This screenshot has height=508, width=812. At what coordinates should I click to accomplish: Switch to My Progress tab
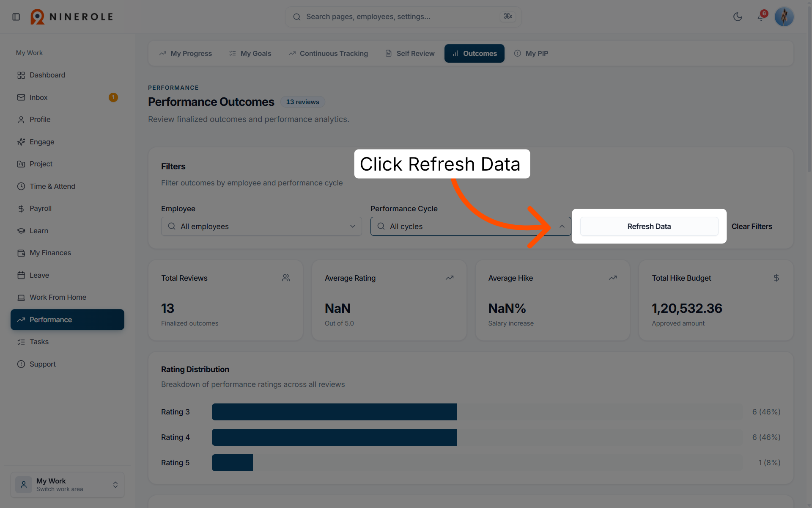click(x=186, y=53)
